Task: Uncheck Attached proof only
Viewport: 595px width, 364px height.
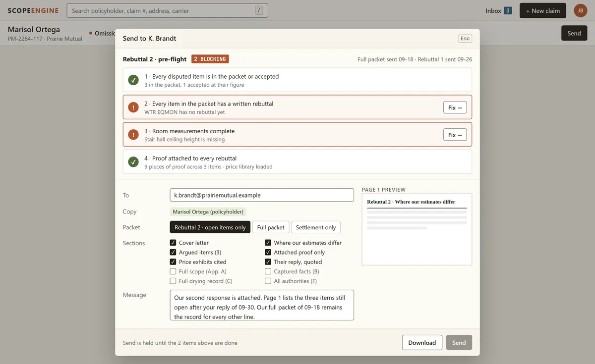Action: click(x=268, y=252)
